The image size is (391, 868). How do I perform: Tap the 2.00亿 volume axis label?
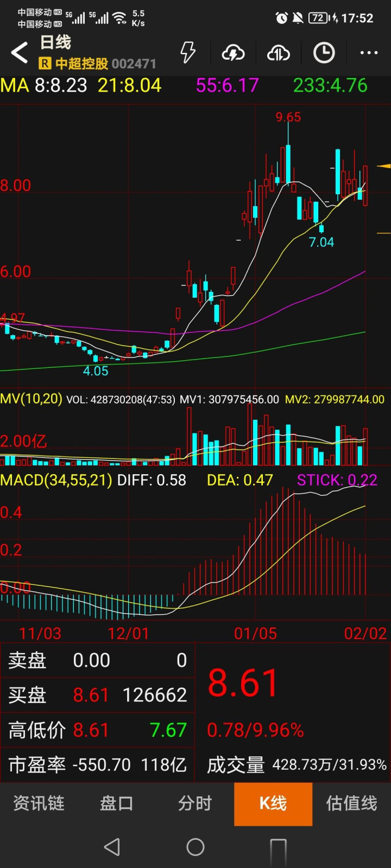click(x=23, y=441)
